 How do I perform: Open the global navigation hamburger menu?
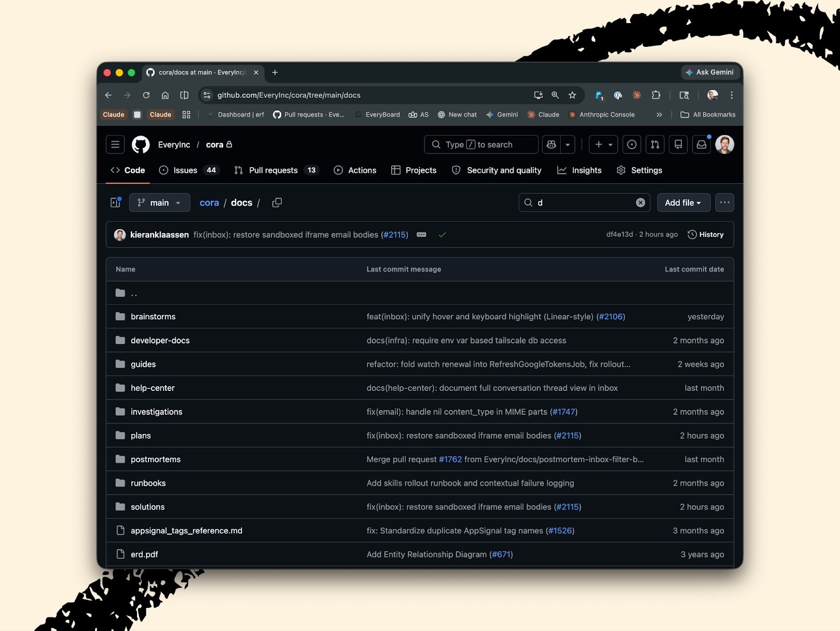click(x=115, y=144)
